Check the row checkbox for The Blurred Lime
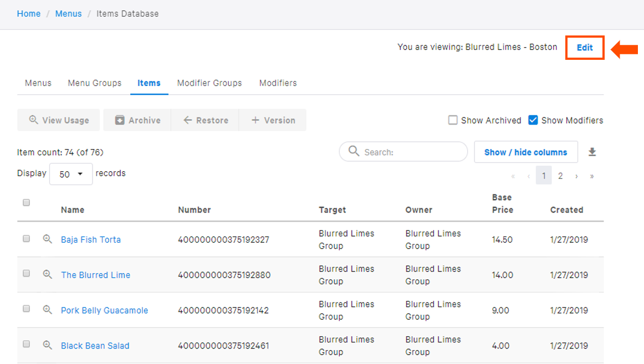Image resolution: width=644 pixels, height=364 pixels. pos(26,274)
